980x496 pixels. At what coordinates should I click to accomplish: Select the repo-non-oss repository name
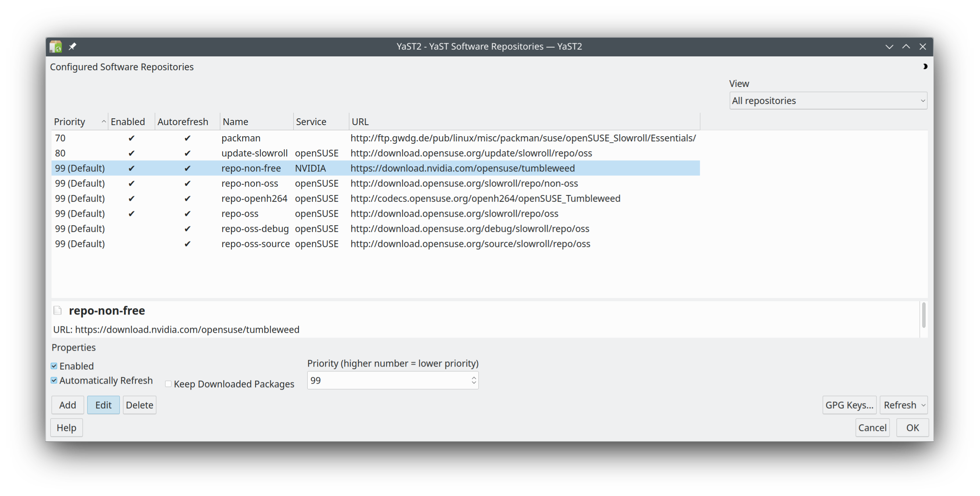click(250, 183)
